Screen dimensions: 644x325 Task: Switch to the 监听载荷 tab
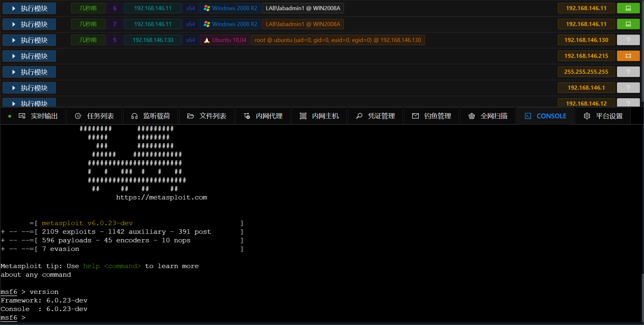tap(151, 116)
